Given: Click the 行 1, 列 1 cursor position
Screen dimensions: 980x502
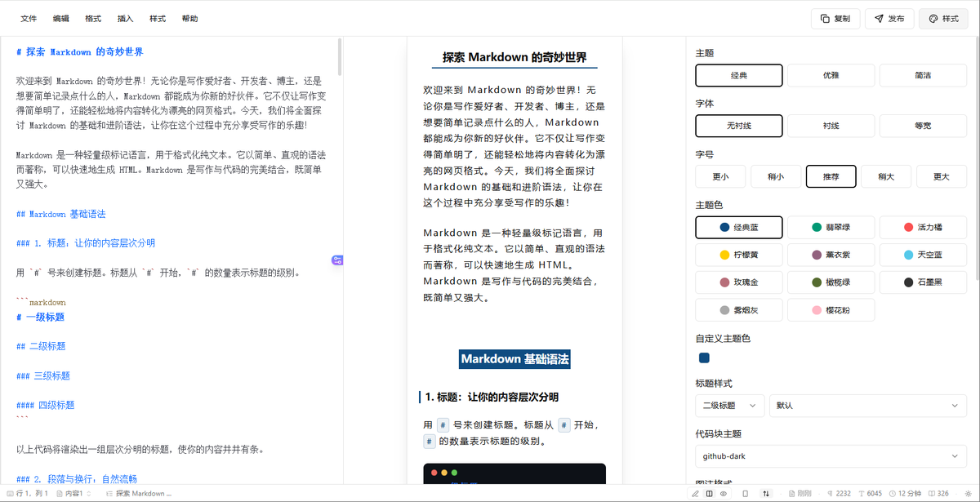Looking at the screenshot, I should click(27, 494).
